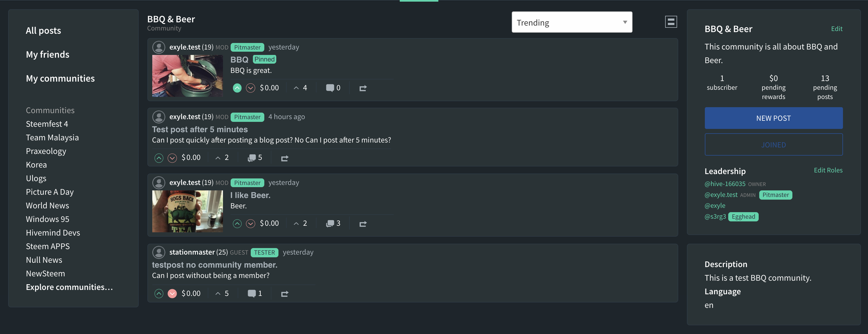Viewport: 868px width, 334px height.
Task: Upvote the BBQ pinned post
Action: coord(237,88)
